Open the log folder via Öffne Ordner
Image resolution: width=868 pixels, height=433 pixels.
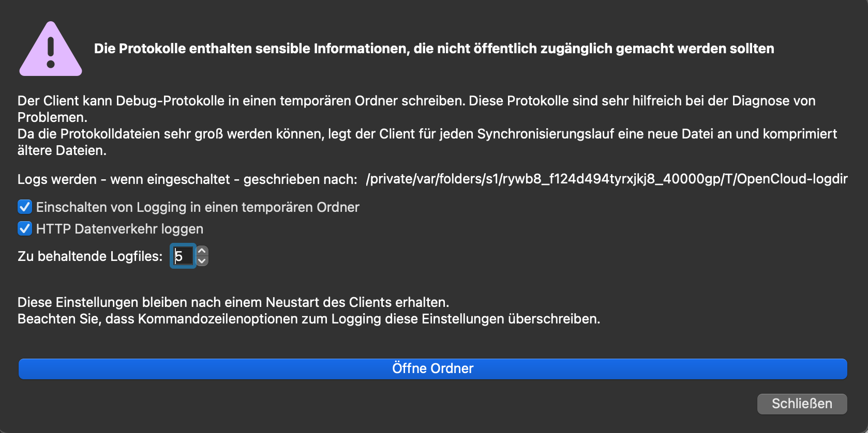[x=433, y=368]
